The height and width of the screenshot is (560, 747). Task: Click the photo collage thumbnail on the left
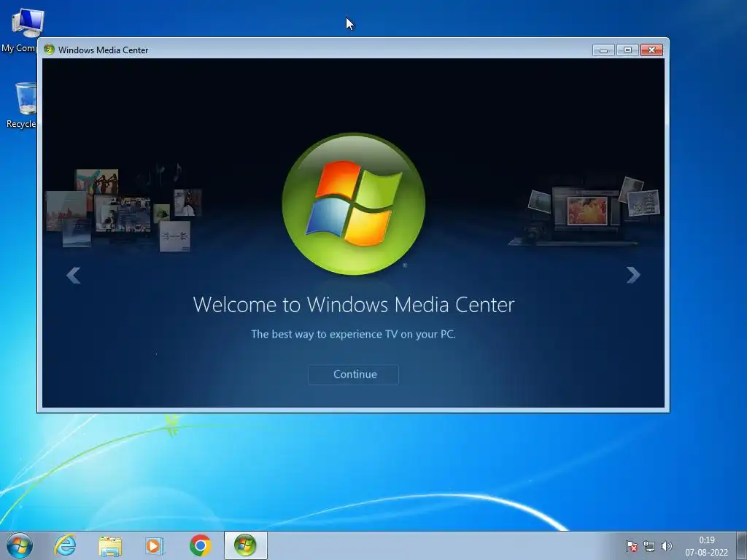click(x=123, y=209)
